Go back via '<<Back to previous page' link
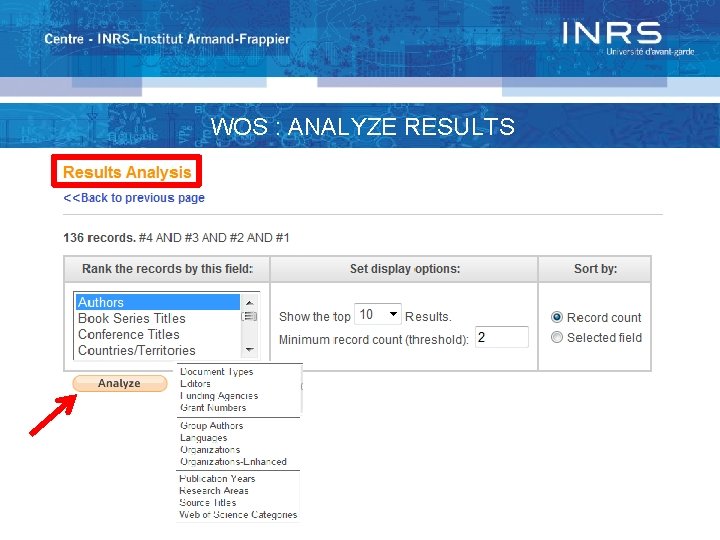 click(134, 198)
